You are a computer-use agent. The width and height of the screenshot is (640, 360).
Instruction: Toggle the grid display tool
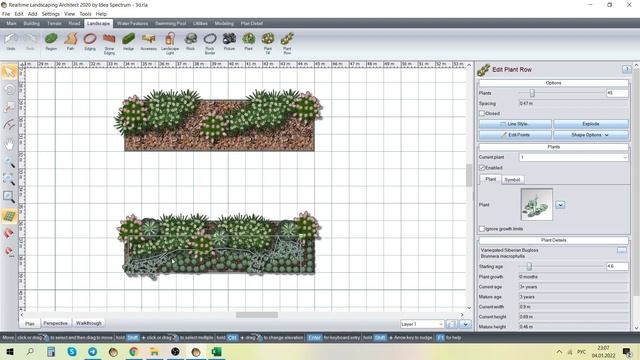click(x=9, y=215)
